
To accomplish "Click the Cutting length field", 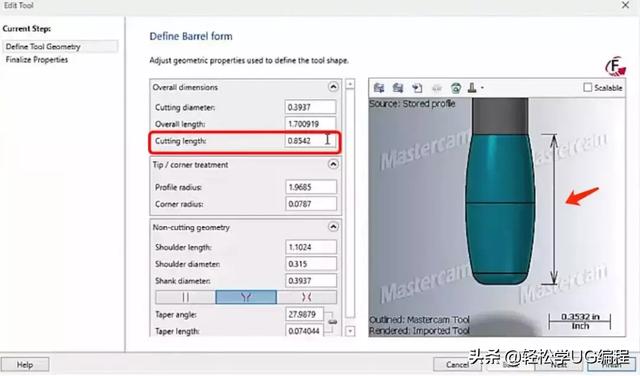I will (x=310, y=141).
